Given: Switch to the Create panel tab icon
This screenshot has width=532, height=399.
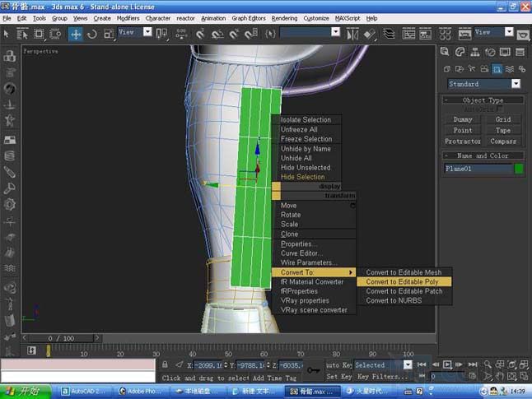Looking at the screenshot, I should tap(445, 52).
